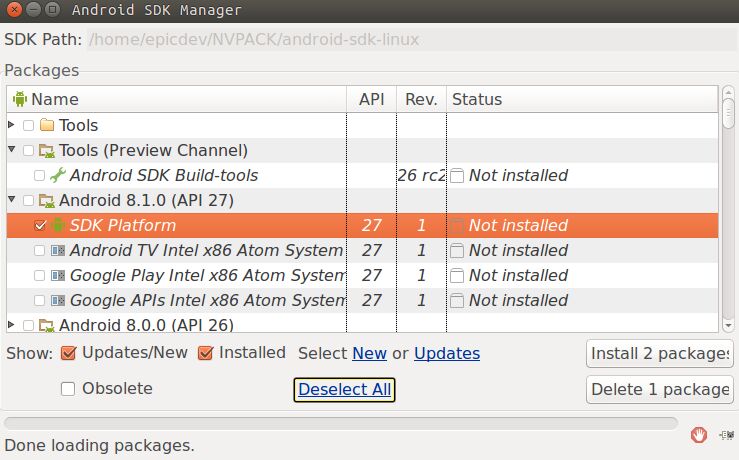The width and height of the screenshot is (739, 460).
Task: Click the Android 8.1.0 (API 27) label
Action: 146,200
